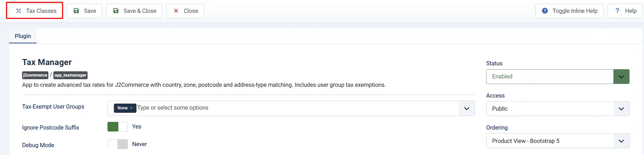Click the green Status dropdown arrow

click(621, 77)
